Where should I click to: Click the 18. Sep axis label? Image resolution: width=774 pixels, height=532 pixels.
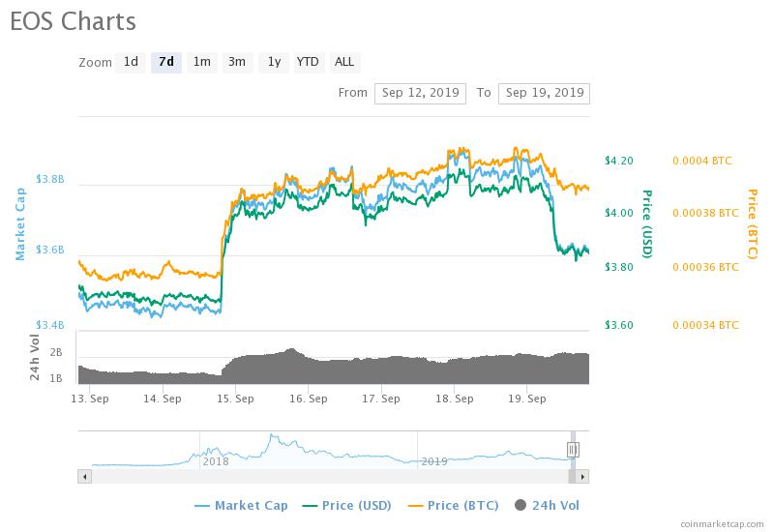click(x=454, y=399)
